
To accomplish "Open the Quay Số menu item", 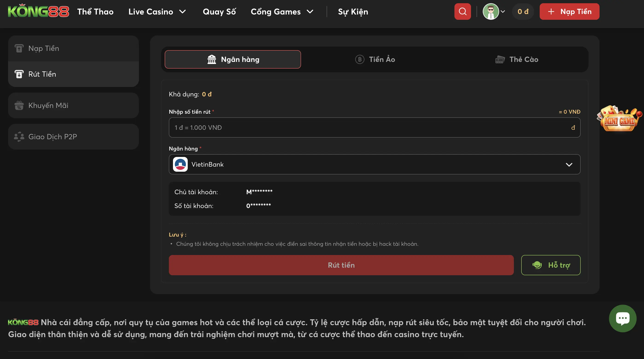I will coord(219,12).
